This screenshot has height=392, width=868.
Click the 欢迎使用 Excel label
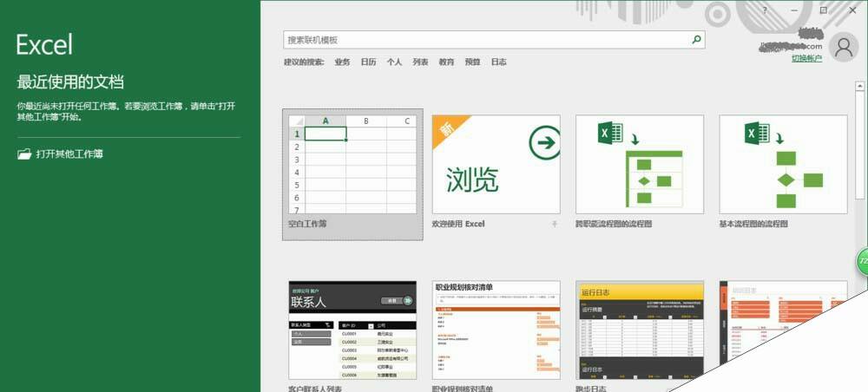457,224
